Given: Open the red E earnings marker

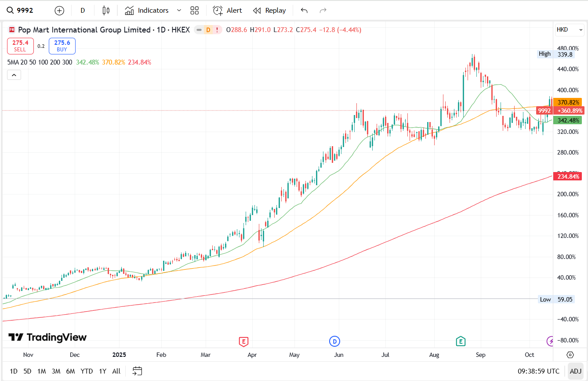Looking at the screenshot, I should coord(243,341).
